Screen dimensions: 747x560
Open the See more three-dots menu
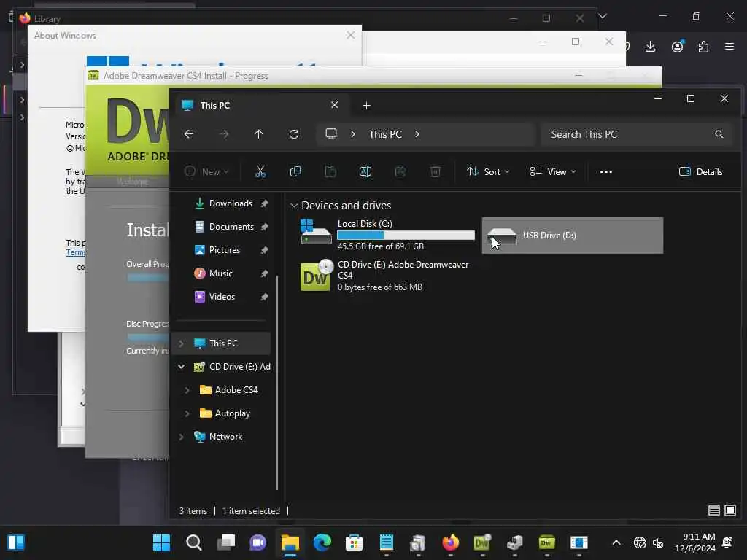coord(606,172)
